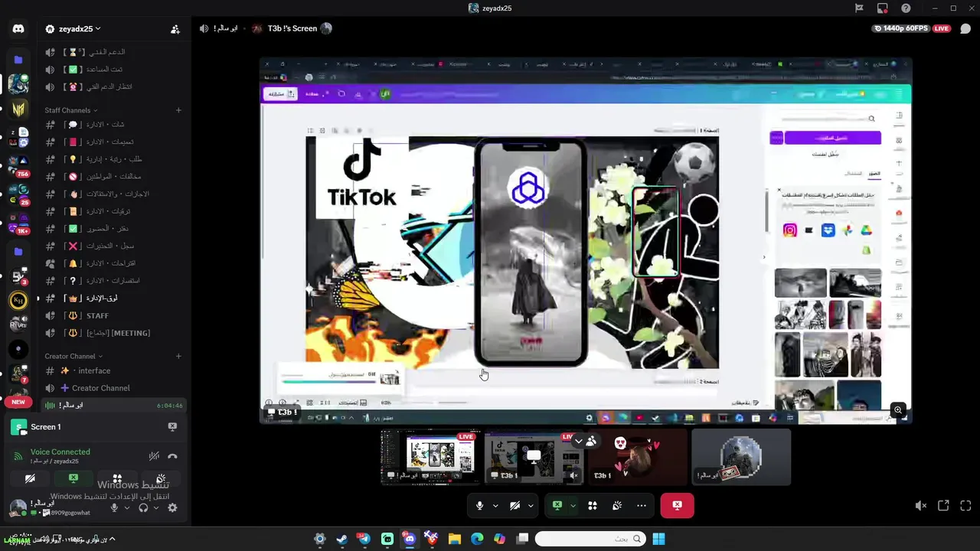Open the server folder with 25 badge

[x=18, y=194]
